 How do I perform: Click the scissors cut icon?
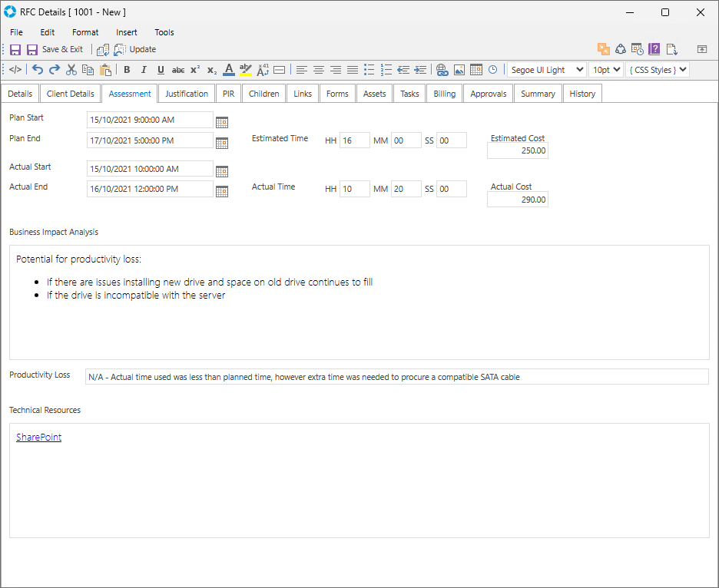pos(71,70)
